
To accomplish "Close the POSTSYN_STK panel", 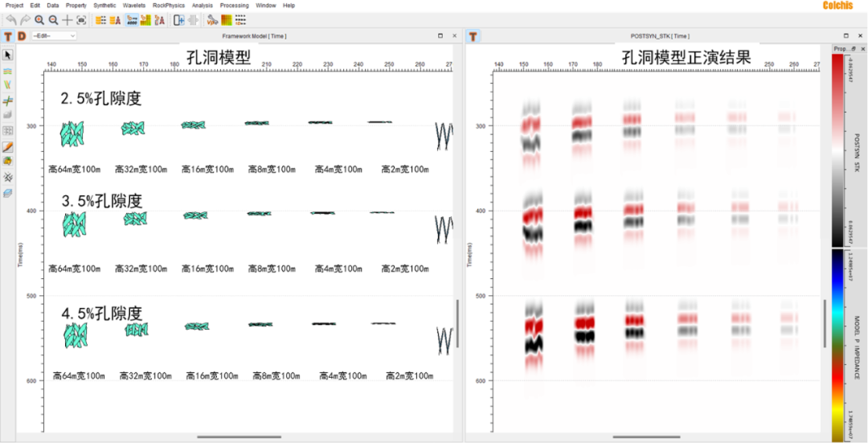I will coord(860,35).
